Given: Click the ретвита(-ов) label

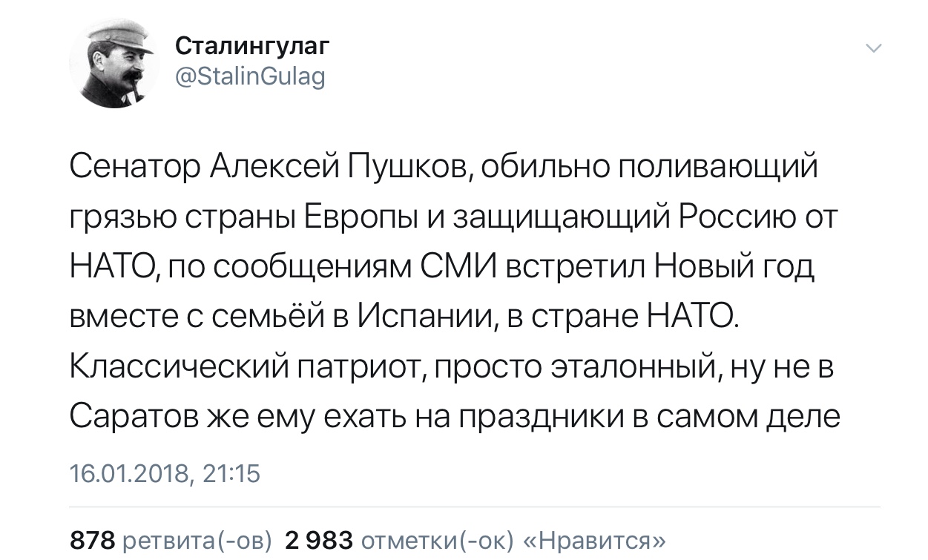Looking at the screenshot, I should point(197,540).
